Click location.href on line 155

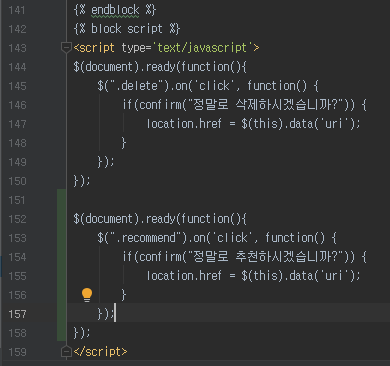click(x=184, y=276)
